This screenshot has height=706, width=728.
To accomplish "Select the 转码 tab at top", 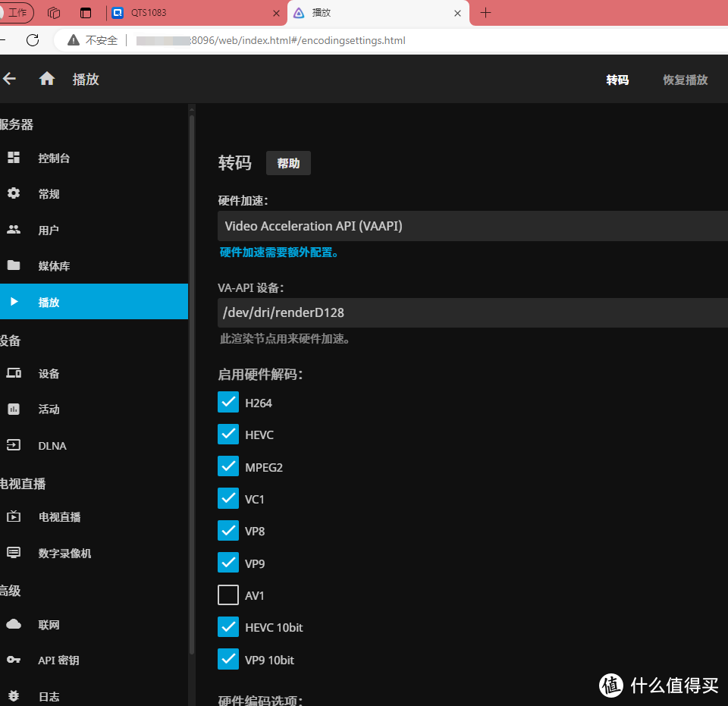I will [x=617, y=79].
